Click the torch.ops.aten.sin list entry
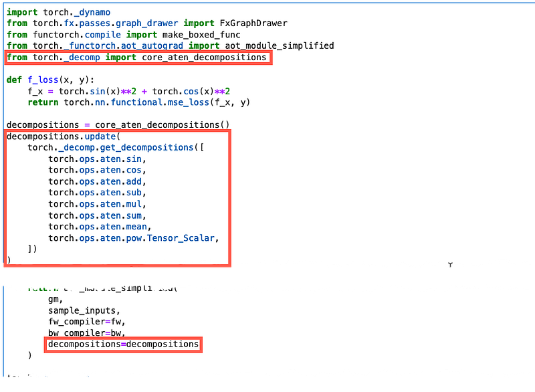 coord(96,159)
